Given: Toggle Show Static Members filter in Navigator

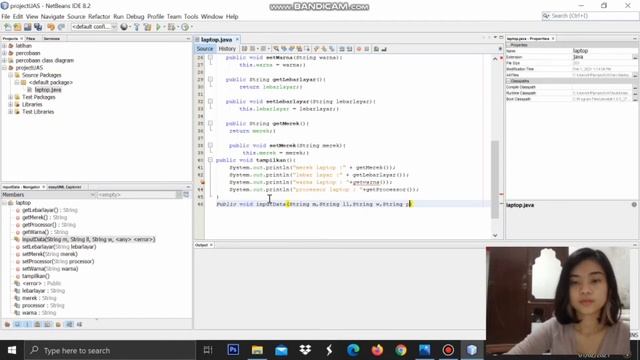Looking at the screenshot, I should tap(27, 324).
